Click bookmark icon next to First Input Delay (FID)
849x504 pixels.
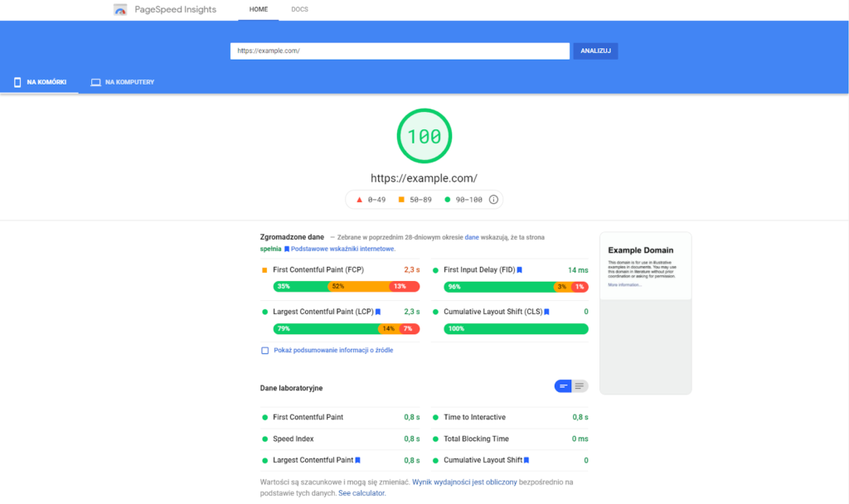click(x=519, y=270)
